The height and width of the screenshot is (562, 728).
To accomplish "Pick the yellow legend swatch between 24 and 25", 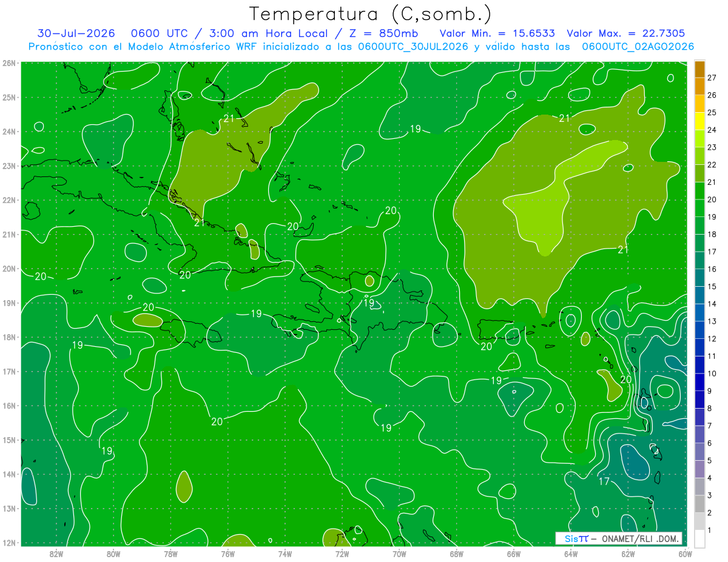I will [699, 121].
